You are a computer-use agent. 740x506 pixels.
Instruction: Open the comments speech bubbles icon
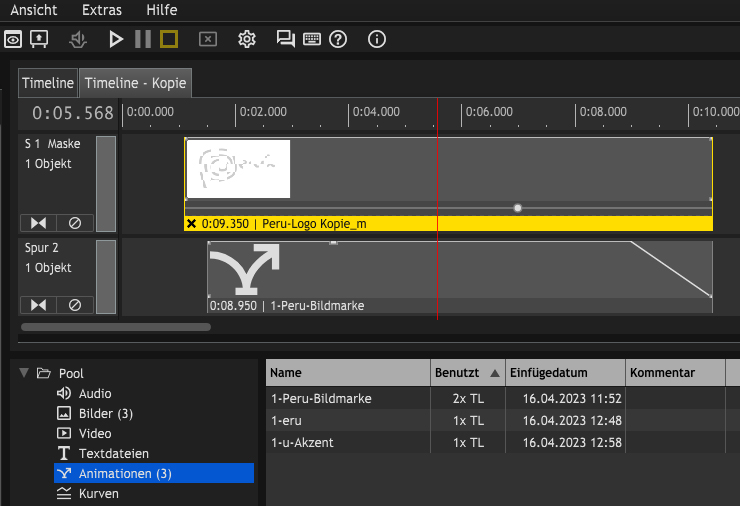coord(286,39)
